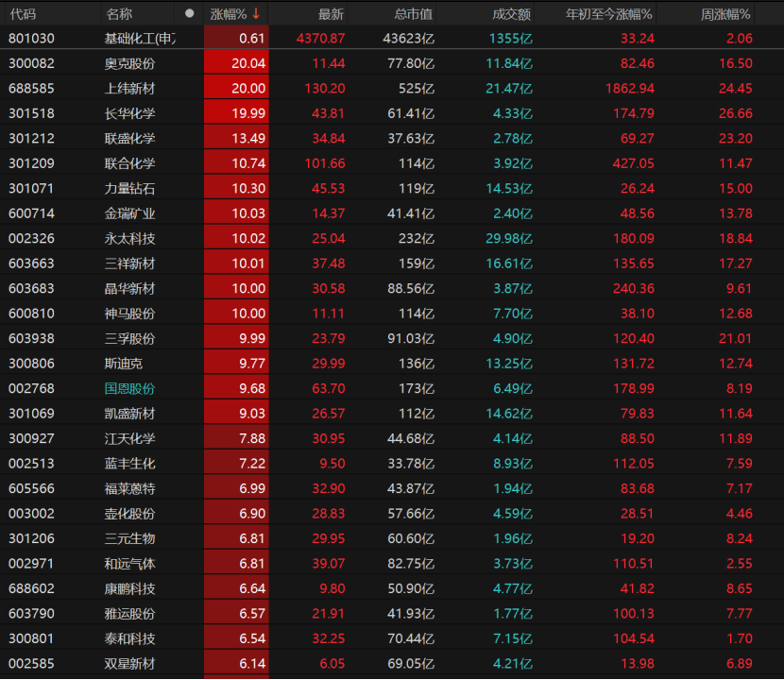Open the 基础化工 sector index row

point(140,38)
